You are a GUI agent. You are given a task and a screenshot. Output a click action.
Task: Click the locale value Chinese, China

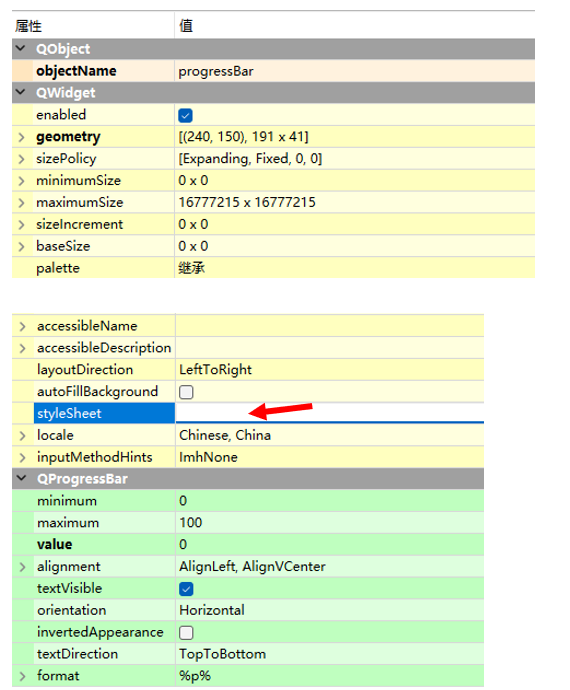click(225, 435)
